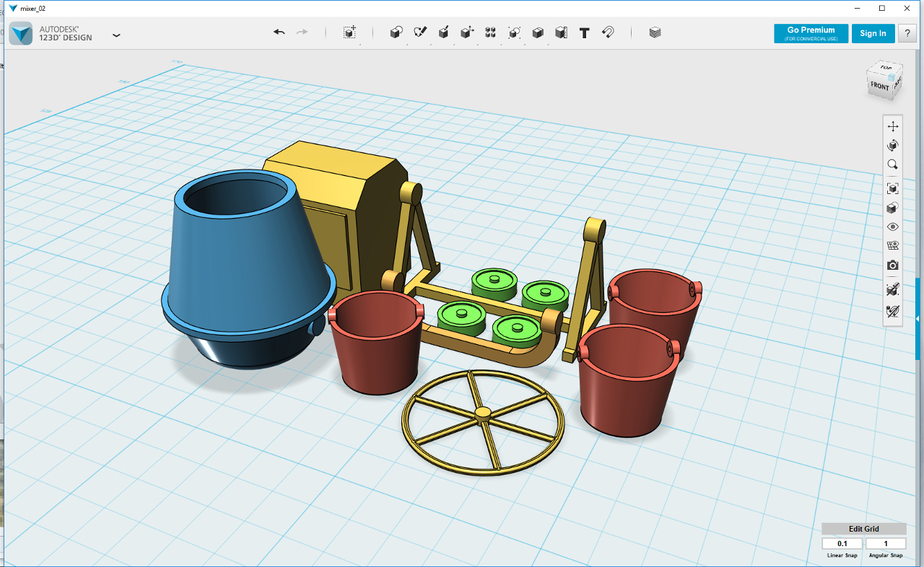
Task: Open the Combine tool menu
Action: [x=538, y=32]
